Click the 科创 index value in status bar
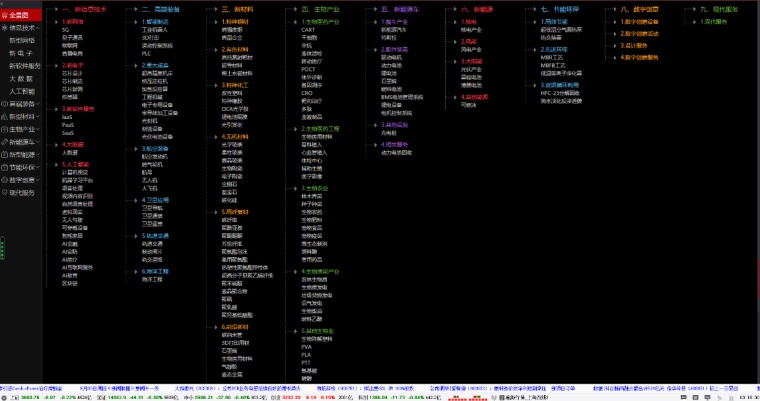Image resolution: width=760 pixels, height=401 pixels. point(377,398)
